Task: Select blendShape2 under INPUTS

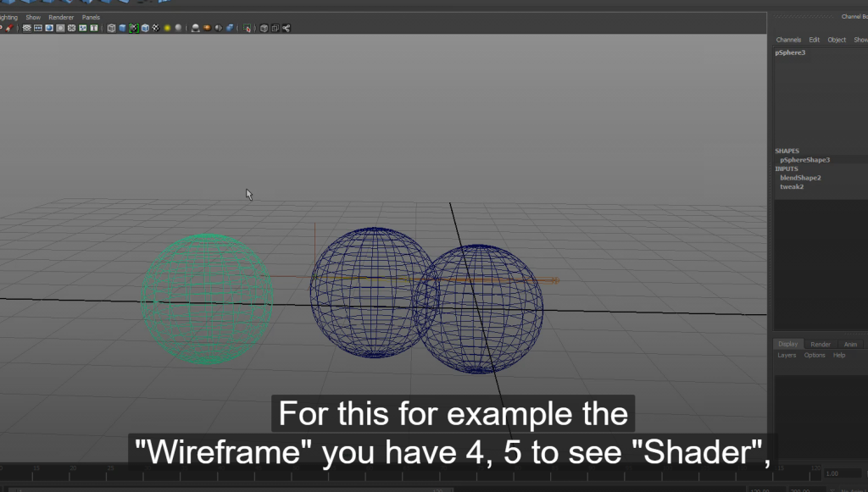Action: [800, 178]
